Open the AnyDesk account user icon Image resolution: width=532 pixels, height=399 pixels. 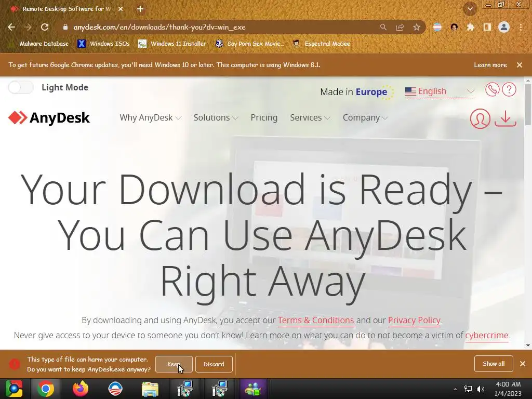(480, 118)
